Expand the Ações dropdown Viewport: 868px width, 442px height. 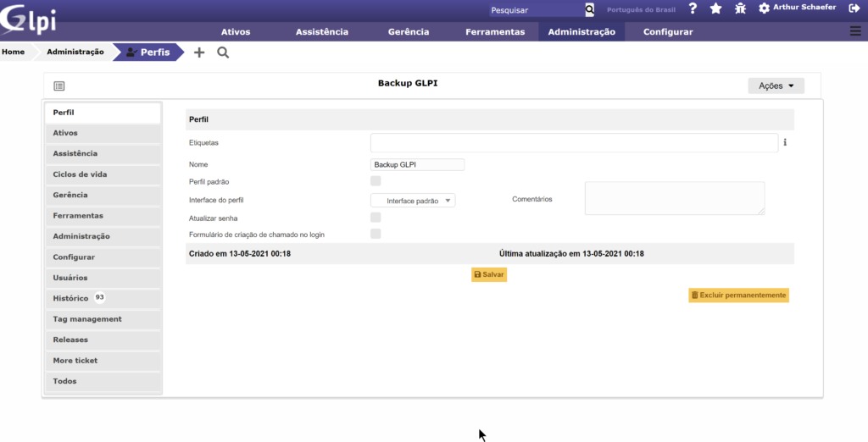pyautogui.click(x=776, y=86)
